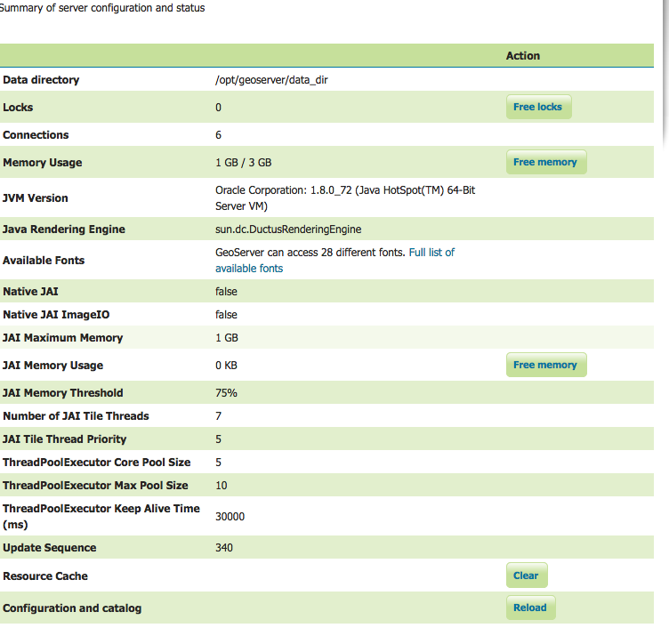The image size is (669, 644).
Task: Click the JVM Version description text
Action: click(345, 197)
